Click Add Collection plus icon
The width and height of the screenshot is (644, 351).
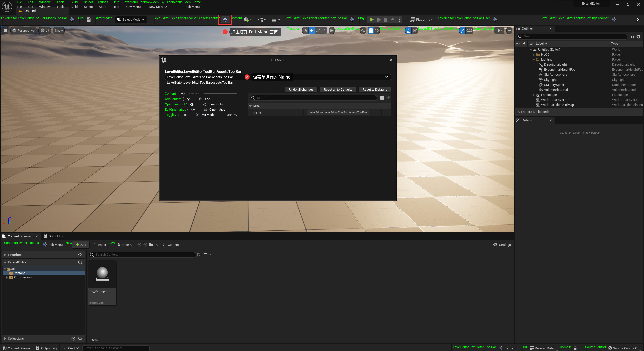coord(73,339)
